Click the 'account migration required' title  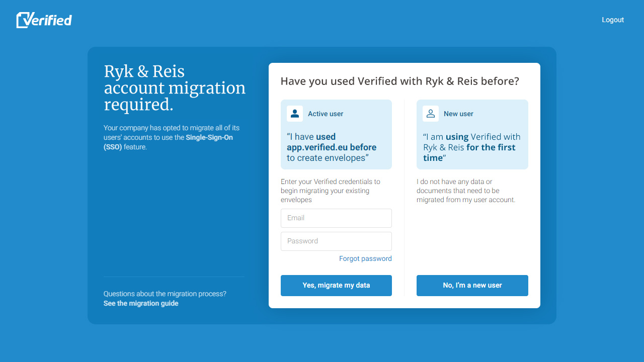coord(175,96)
